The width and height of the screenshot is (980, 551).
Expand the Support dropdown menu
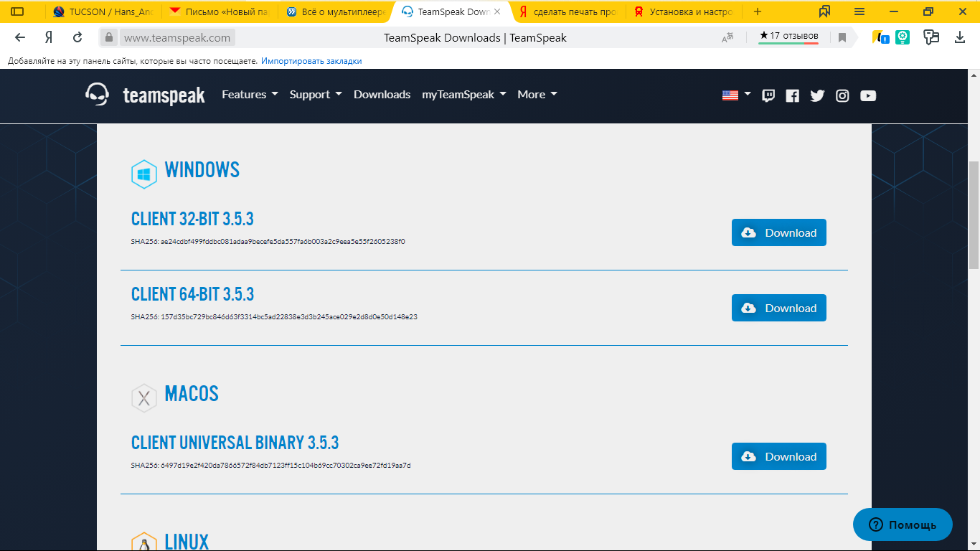316,95
